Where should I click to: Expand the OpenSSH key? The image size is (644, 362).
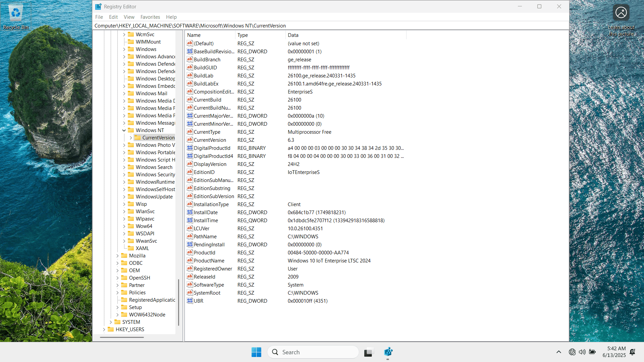pyautogui.click(x=117, y=278)
